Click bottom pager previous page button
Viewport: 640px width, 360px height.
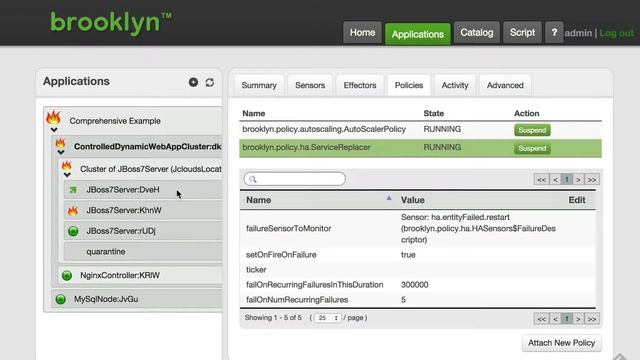[555, 319]
